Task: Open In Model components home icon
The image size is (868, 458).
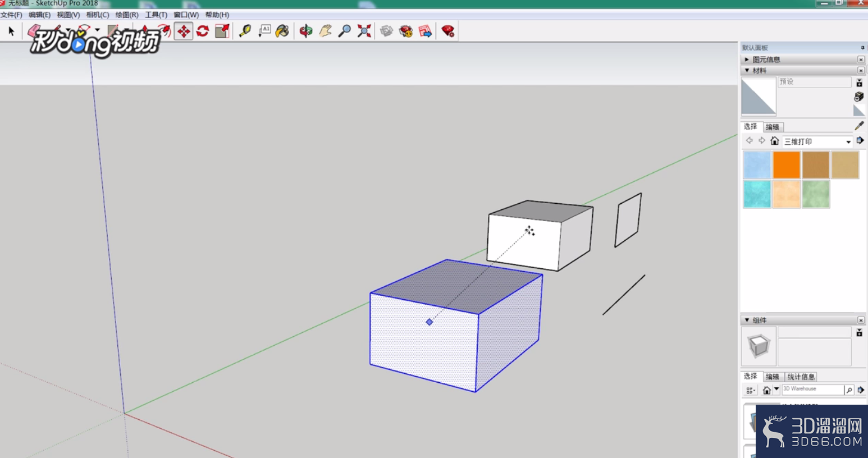Action: [767, 390]
